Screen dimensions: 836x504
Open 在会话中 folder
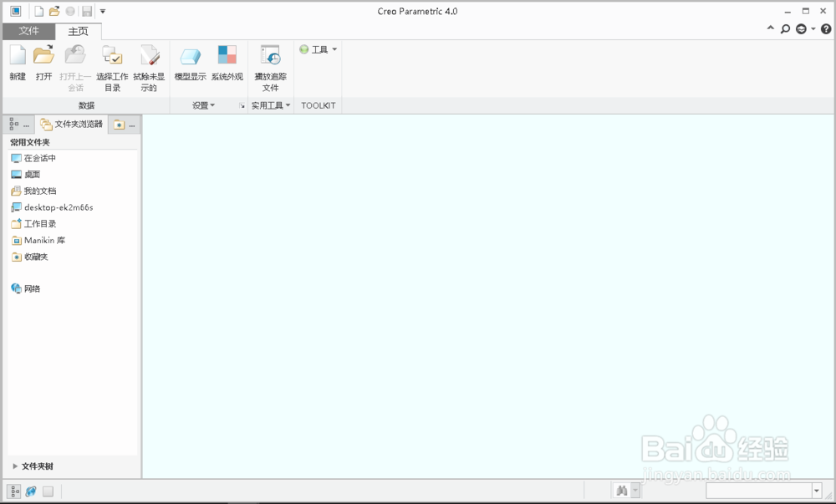pyautogui.click(x=33, y=158)
